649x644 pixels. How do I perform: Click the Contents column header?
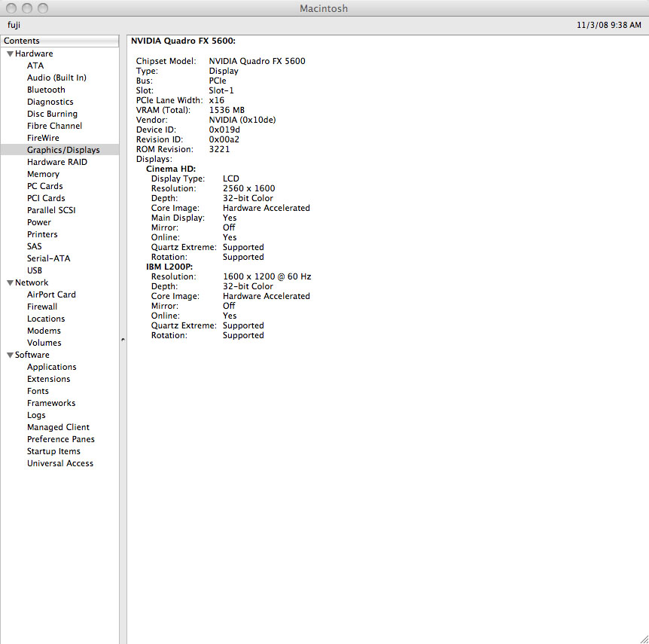[x=59, y=41]
